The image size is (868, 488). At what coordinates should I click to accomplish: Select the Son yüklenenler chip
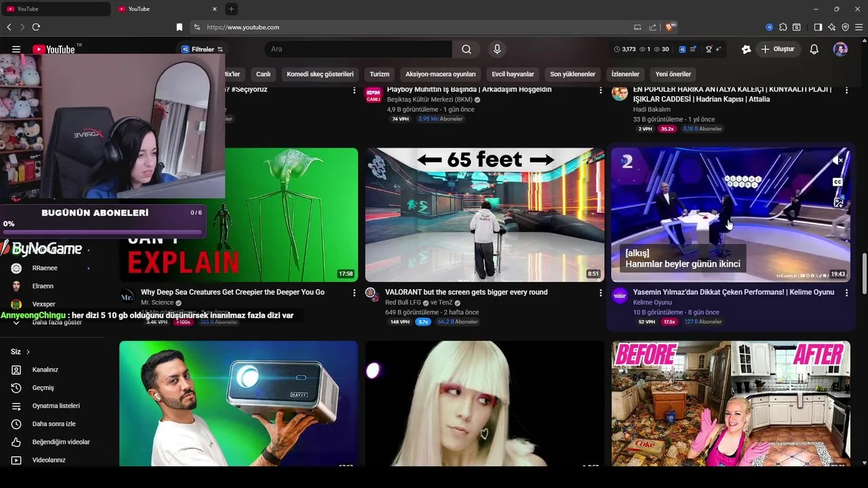pos(572,74)
